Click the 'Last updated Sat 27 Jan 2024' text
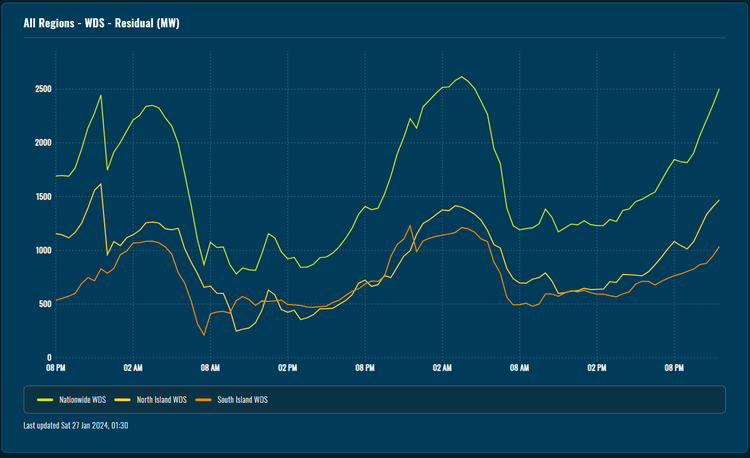The width and height of the screenshot is (750, 458). [76, 426]
